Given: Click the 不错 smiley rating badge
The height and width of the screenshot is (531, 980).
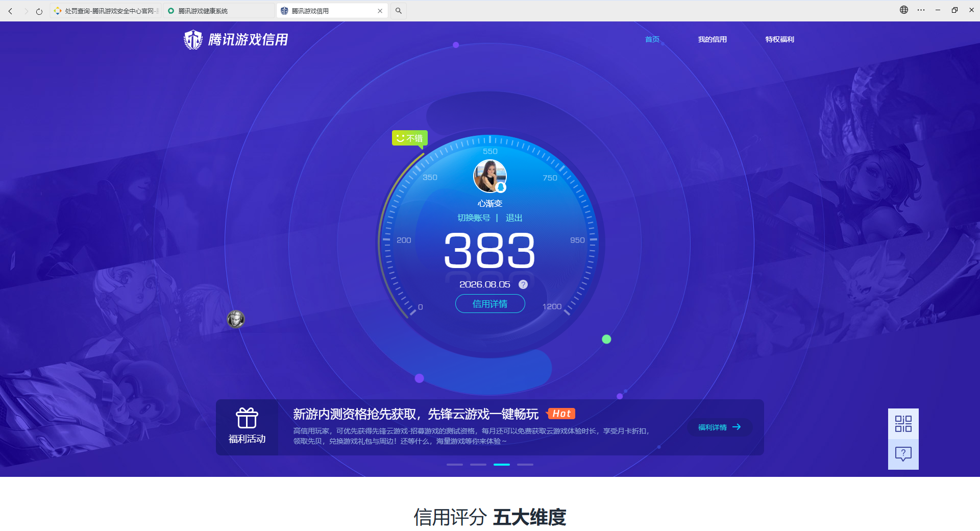Looking at the screenshot, I should [x=410, y=138].
